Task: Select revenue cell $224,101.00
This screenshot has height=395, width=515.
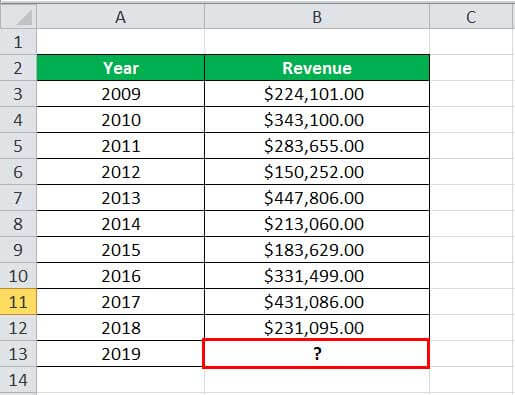Action: point(317,94)
